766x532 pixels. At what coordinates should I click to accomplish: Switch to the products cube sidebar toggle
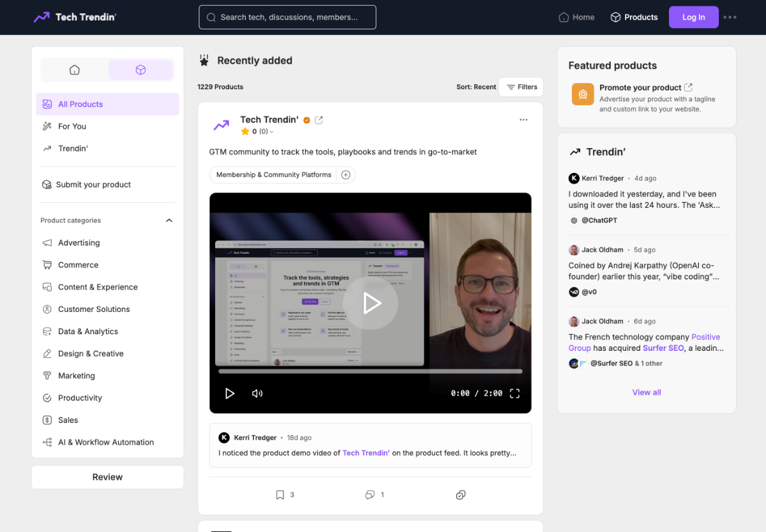pos(140,70)
